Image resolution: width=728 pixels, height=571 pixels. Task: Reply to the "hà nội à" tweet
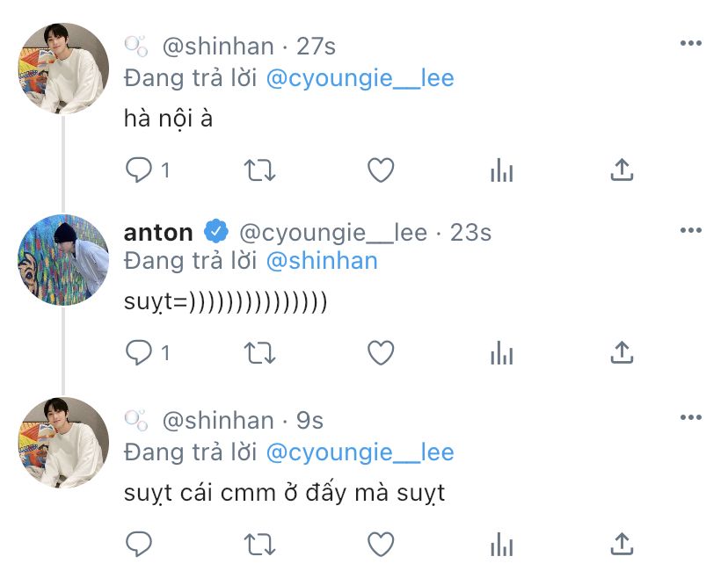pyautogui.click(x=139, y=170)
